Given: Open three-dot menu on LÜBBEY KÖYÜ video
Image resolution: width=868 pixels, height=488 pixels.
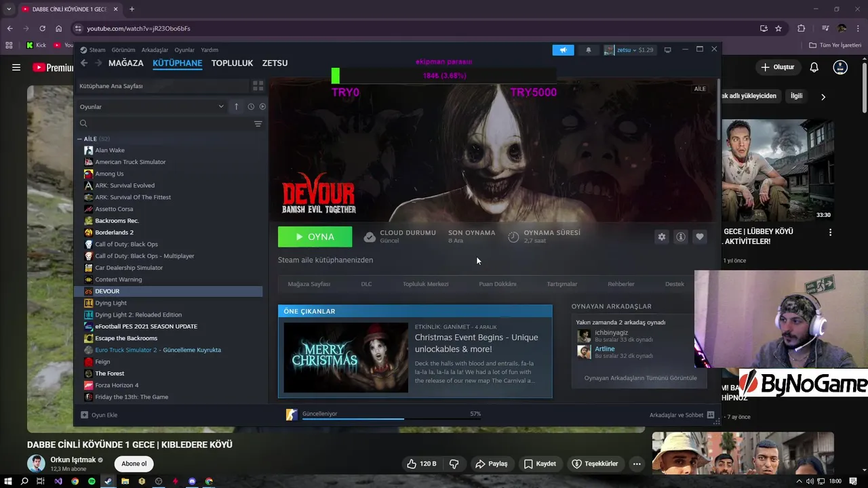Looking at the screenshot, I should tap(830, 232).
